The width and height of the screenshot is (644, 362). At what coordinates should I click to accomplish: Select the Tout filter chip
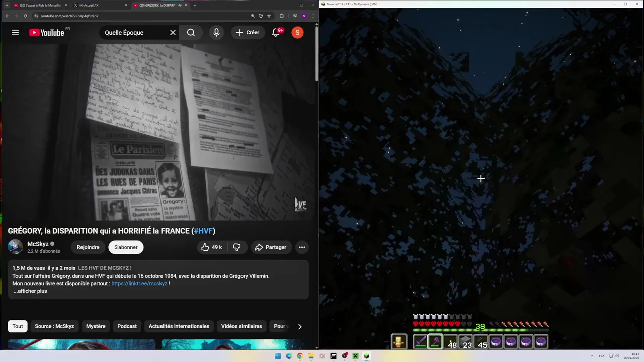click(18, 326)
